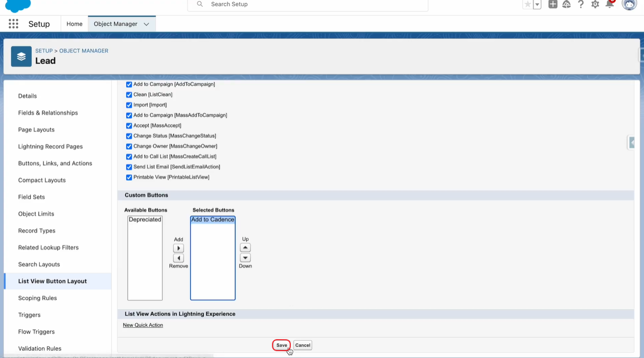Open Scoping Rules
The width and height of the screenshot is (644, 358).
38,298
